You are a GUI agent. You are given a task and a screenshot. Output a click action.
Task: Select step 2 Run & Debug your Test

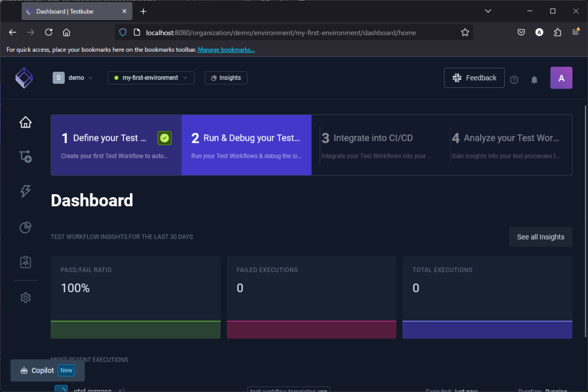pos(246,145)
